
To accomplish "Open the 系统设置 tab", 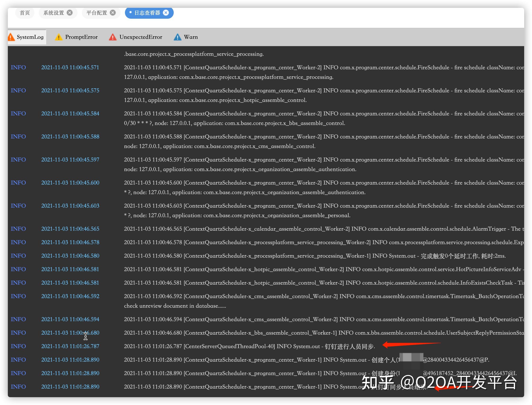I will [54, 13].
